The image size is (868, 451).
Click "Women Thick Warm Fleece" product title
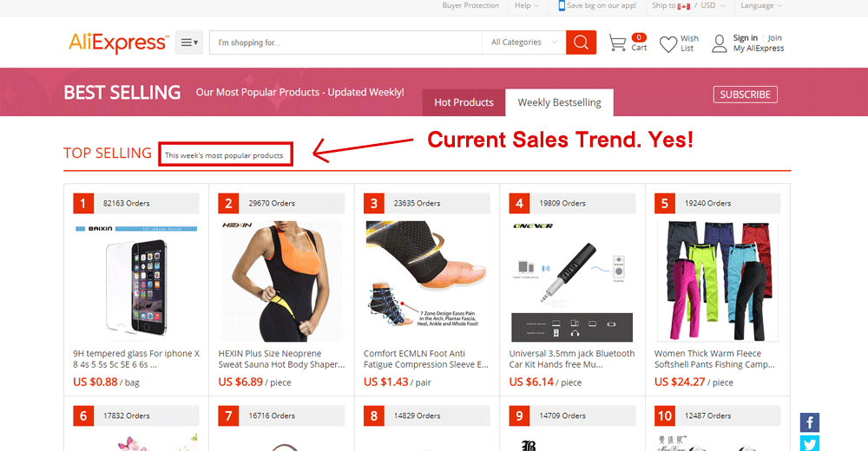pyautogui.click(x=714, y=359)
